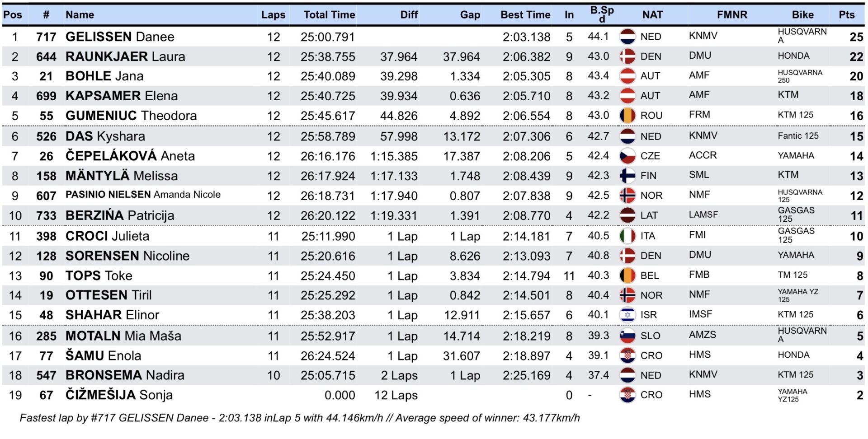The height and width of the screenshot is (439, 868).
Task: Click DAS Kyshara's best time 2:07.306
Action: pos(526,136)
